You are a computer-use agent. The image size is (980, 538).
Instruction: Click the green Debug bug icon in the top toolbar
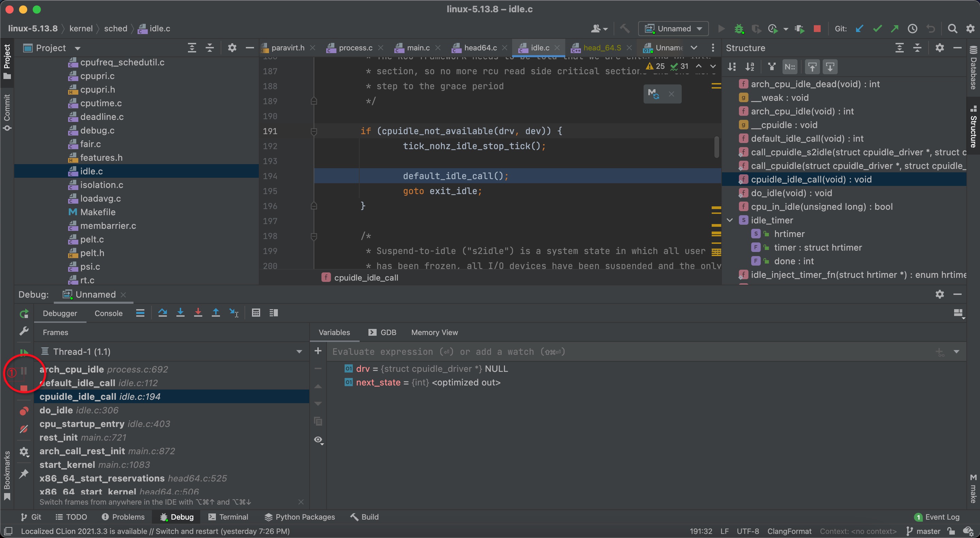(x=739, y=29)
